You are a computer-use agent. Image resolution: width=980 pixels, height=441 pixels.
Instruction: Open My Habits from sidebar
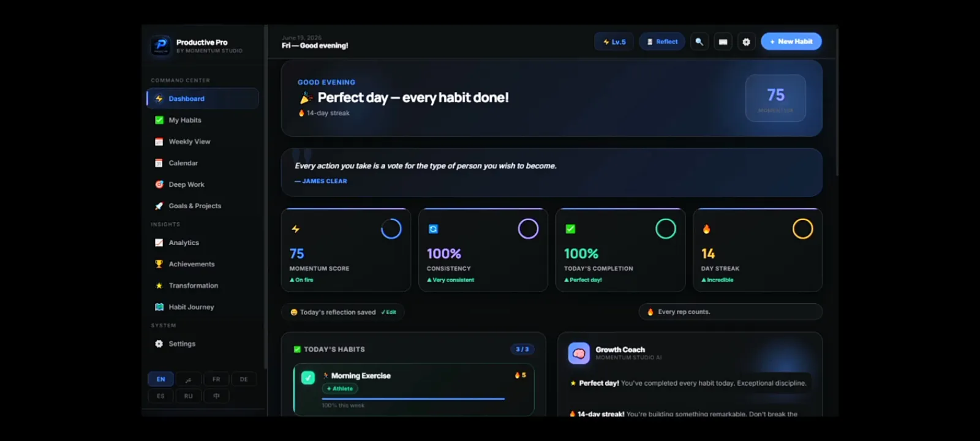(203, 120)
